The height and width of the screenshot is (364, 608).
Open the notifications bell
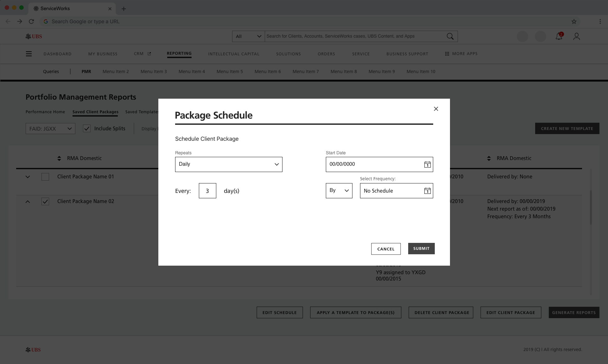[x=559, y=36]
